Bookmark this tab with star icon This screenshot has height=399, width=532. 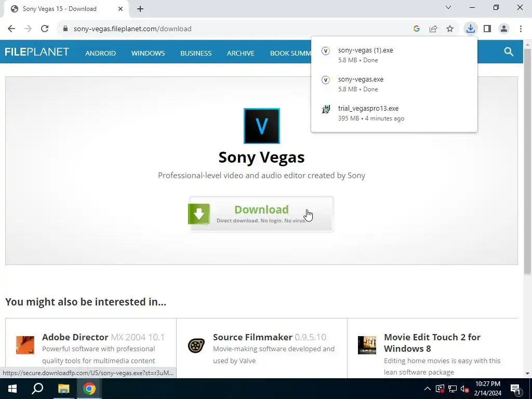pos(450,29)
